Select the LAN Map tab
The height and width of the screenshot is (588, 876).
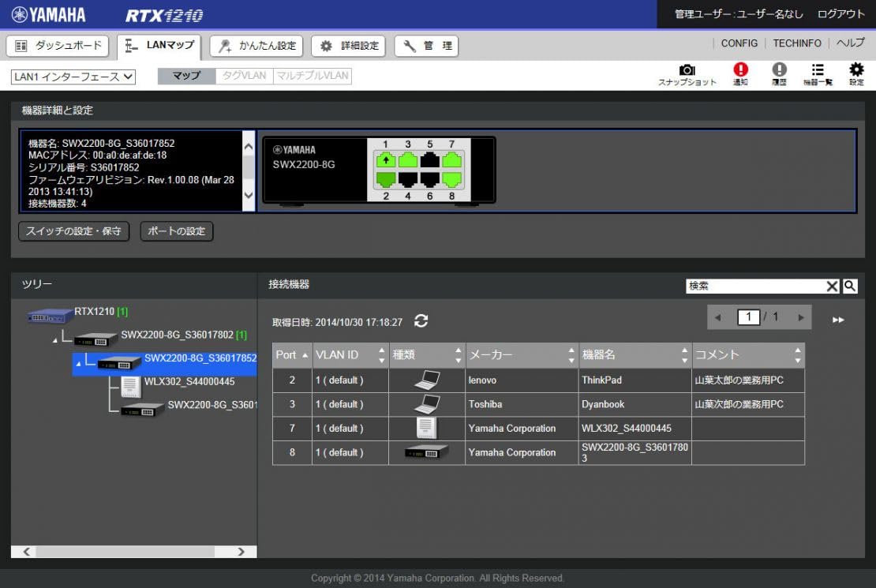pos(159,47)
